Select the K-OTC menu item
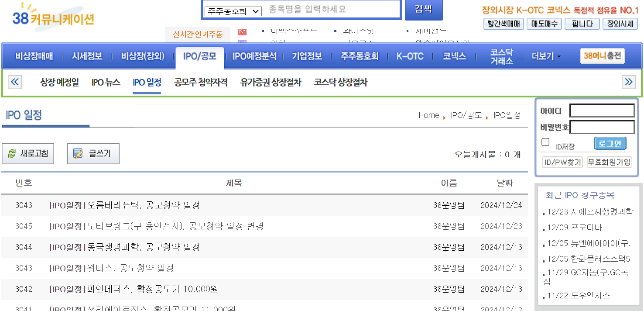The image size is (644, 311). [409, 56]
